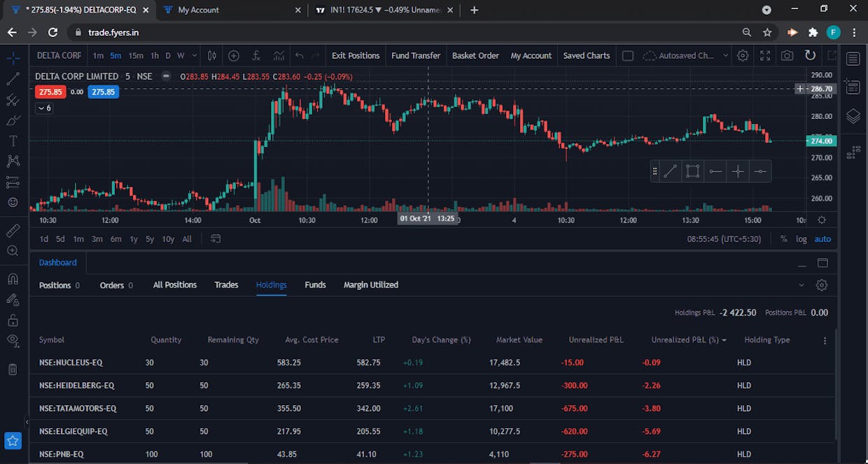
Task: Select the trend line drawing tool
Action: (13, 79)
